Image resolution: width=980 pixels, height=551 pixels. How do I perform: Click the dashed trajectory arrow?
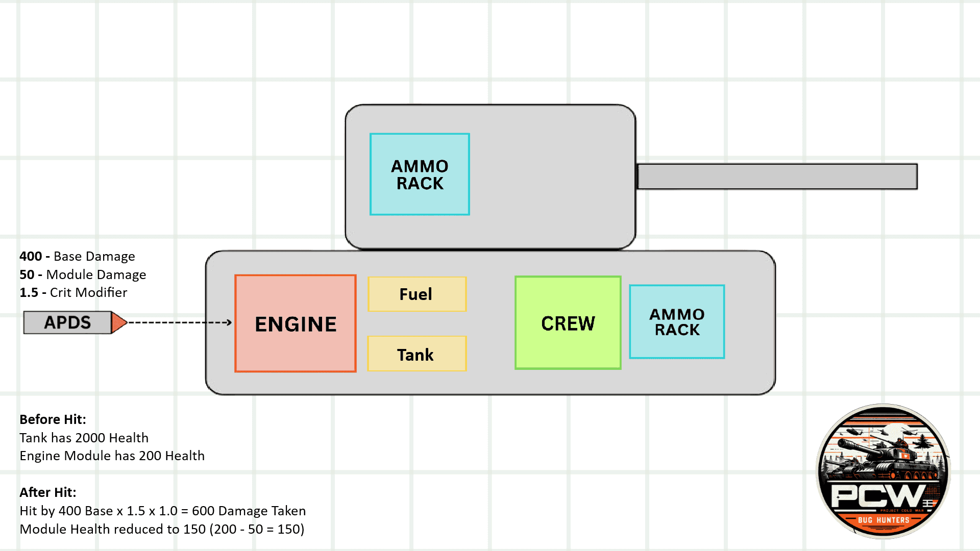[x=179, y=322]
